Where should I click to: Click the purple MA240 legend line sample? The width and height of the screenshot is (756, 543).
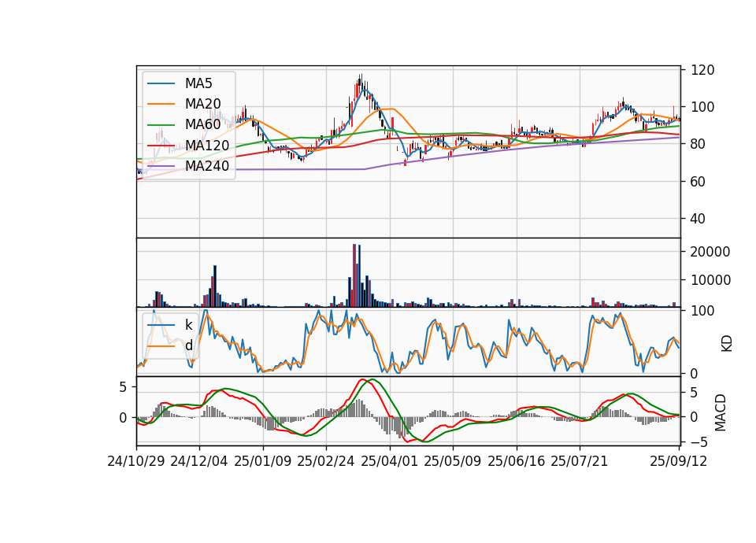(x=161, y=166)
